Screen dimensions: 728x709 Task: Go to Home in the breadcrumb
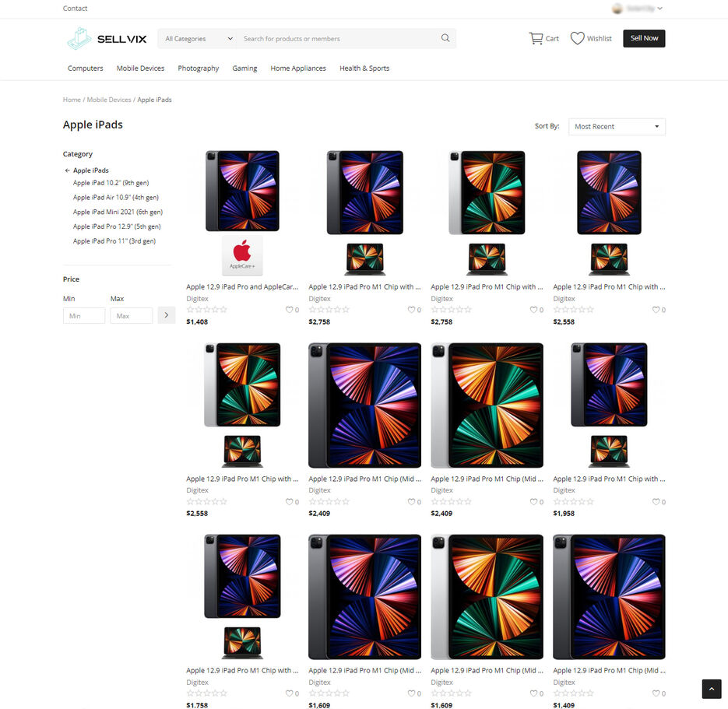[72, 100]
